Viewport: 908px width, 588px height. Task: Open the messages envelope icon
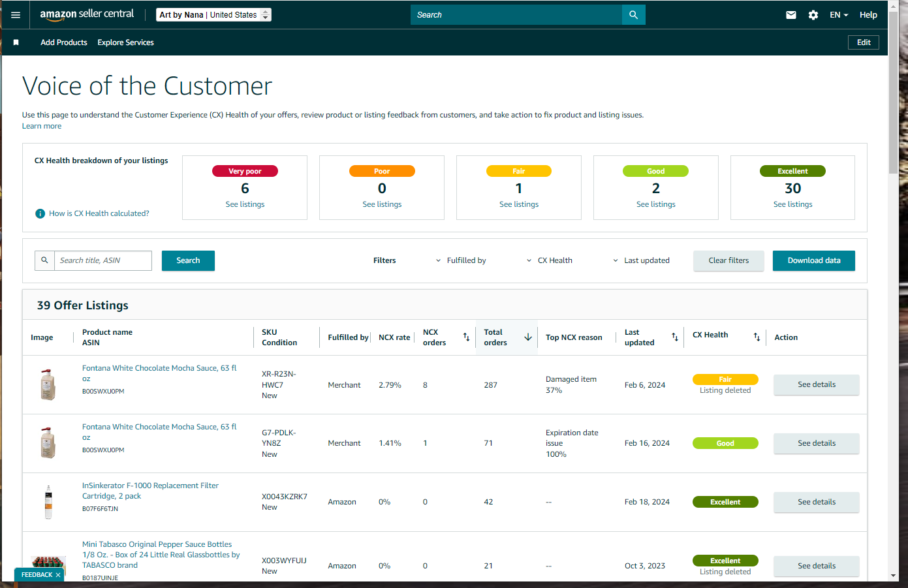791,15
